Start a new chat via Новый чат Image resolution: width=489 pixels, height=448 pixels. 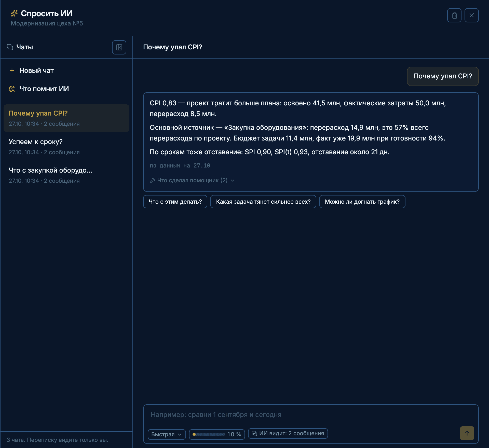coord(66,71)
